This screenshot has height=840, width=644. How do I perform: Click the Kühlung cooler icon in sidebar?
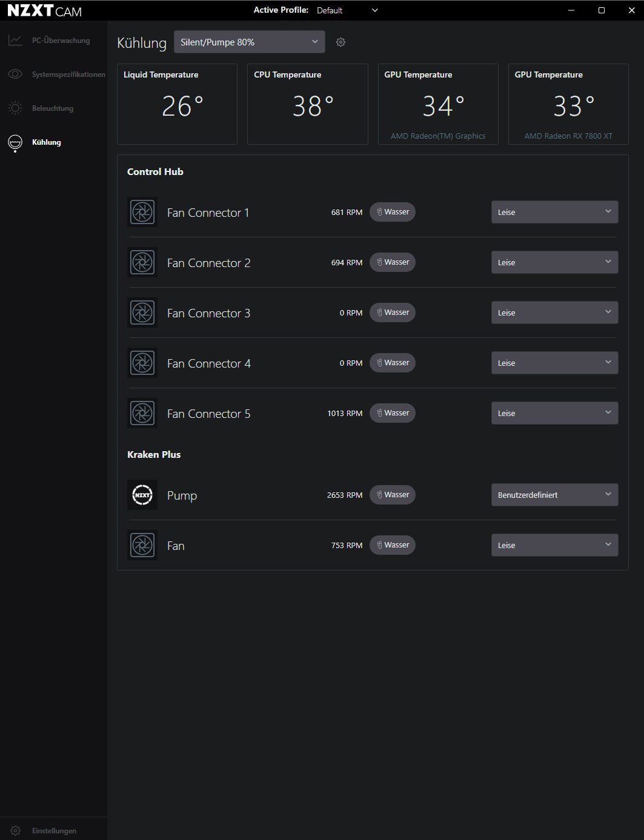pos(15,142)
